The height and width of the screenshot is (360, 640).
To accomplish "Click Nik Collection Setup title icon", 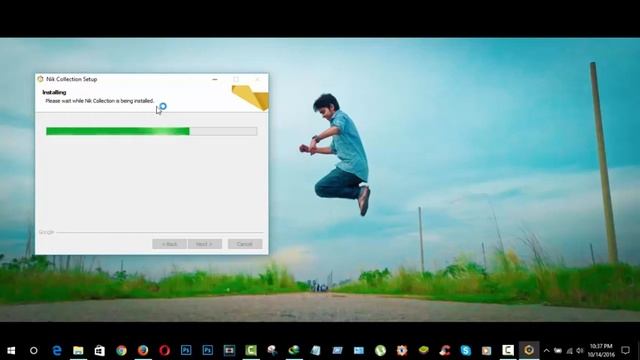I will pos(40,79).
